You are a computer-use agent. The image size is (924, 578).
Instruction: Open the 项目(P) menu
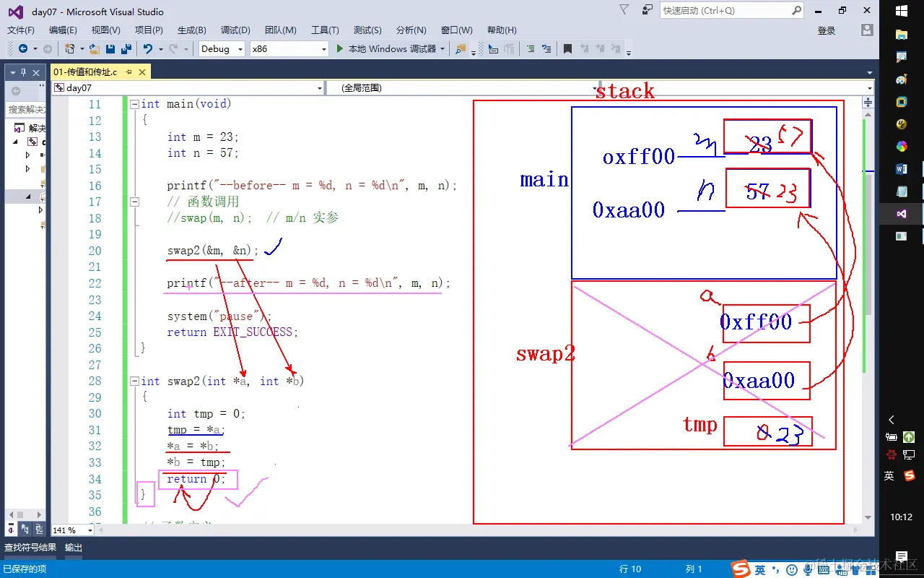pos(149,30)
